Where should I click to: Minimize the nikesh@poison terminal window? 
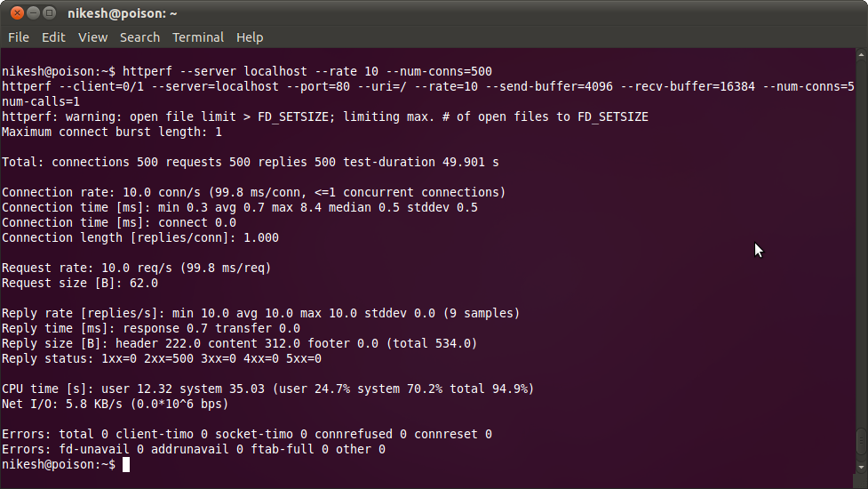[33, 12]
